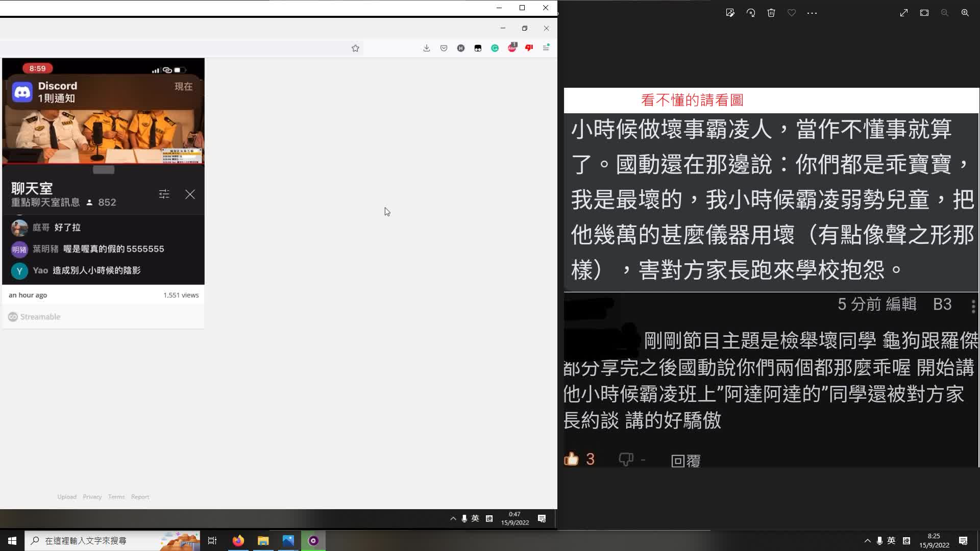Screen dimensions: 980x551
Task: Open the See more menu in Photos
Action: point(813,13)
